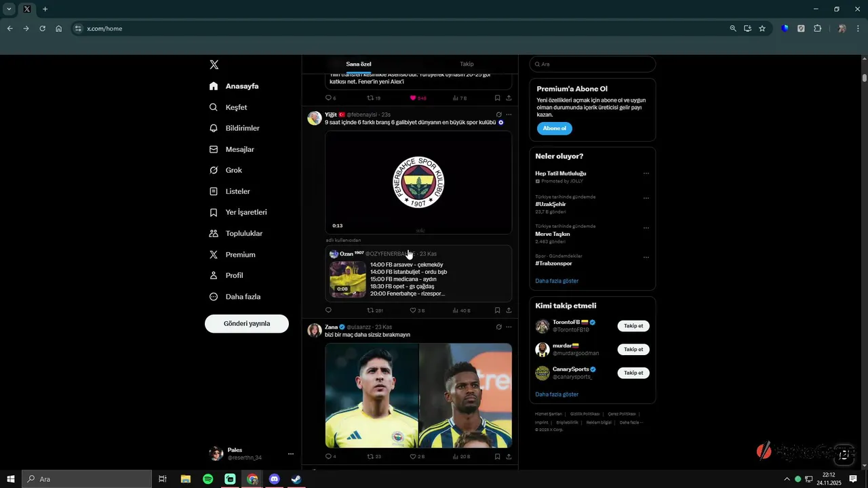Repost Zana's post

pos(374,457)
